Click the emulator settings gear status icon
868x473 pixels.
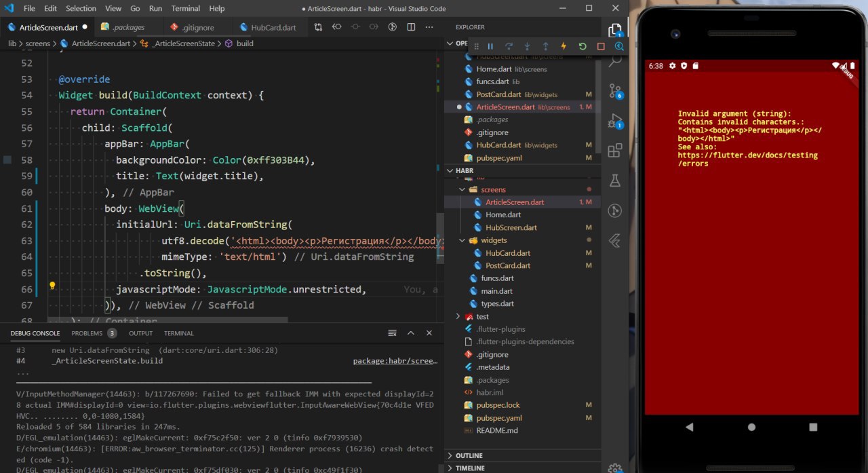(x=673, y=66)
